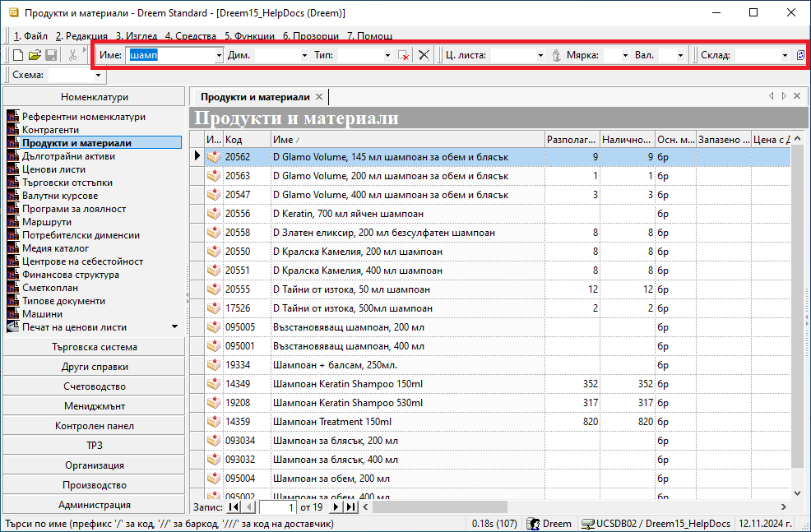Open the Търговска система panel section
Screen dimensions: 811x532
click(x=94, y=347)
